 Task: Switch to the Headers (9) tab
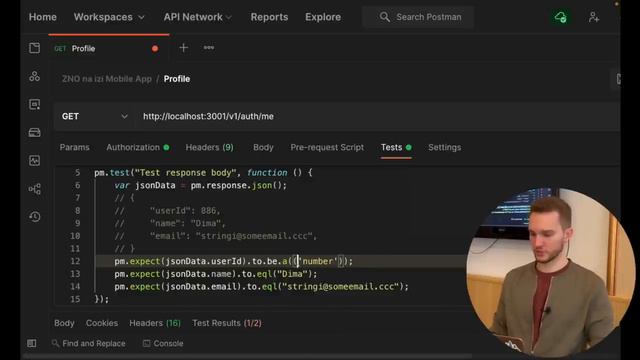pos(209,147)
